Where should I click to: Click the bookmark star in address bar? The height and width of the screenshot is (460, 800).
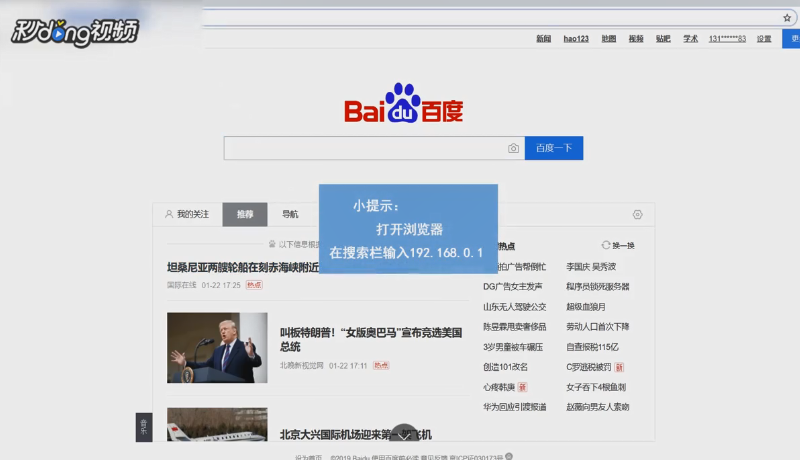tap(787, 18)
